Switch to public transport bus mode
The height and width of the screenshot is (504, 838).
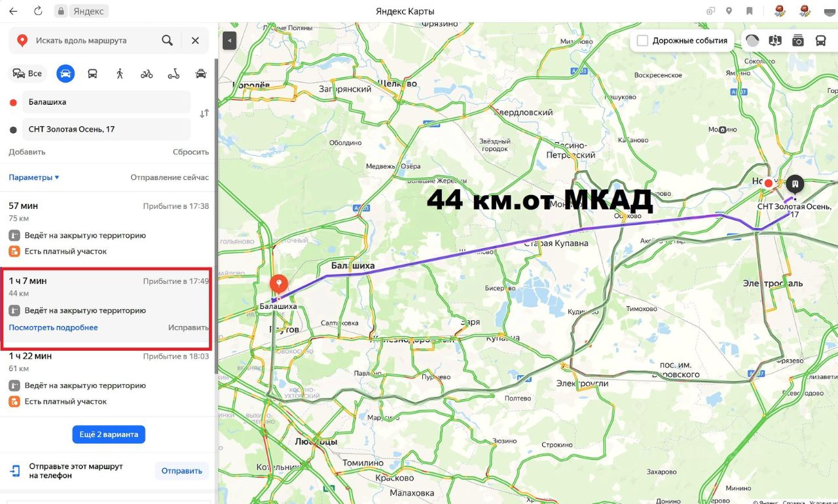tap(92, 73)
